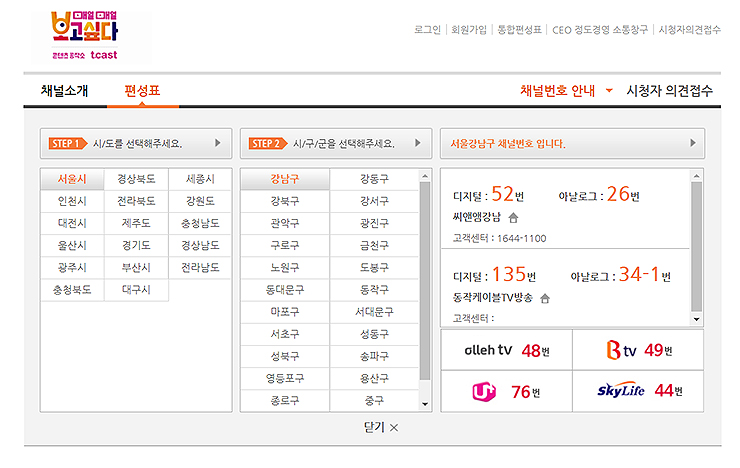This screenshot has width=740, height=468.
Task: Click 통합편성표 link
Action: pyautogui.click(x=519, y=30)
